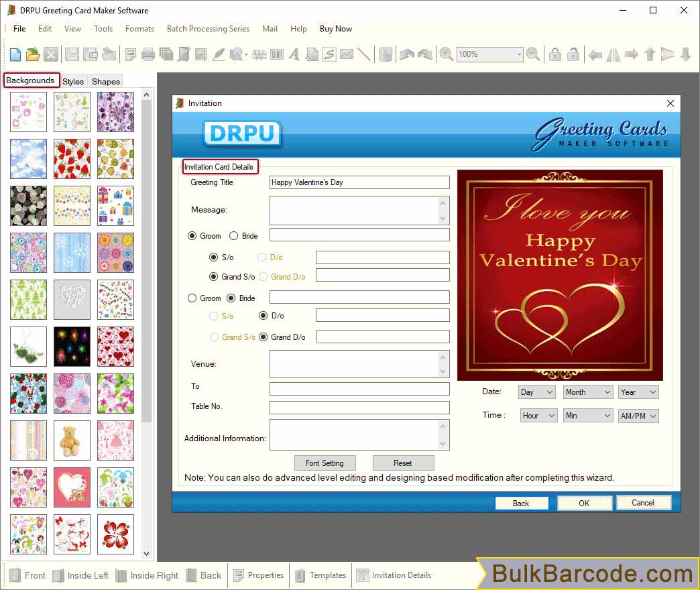This screenshot has height=590, width=700.
Task: Open the AM/PM dropdown
Action: pyautogui.click(x=638, y=416)
